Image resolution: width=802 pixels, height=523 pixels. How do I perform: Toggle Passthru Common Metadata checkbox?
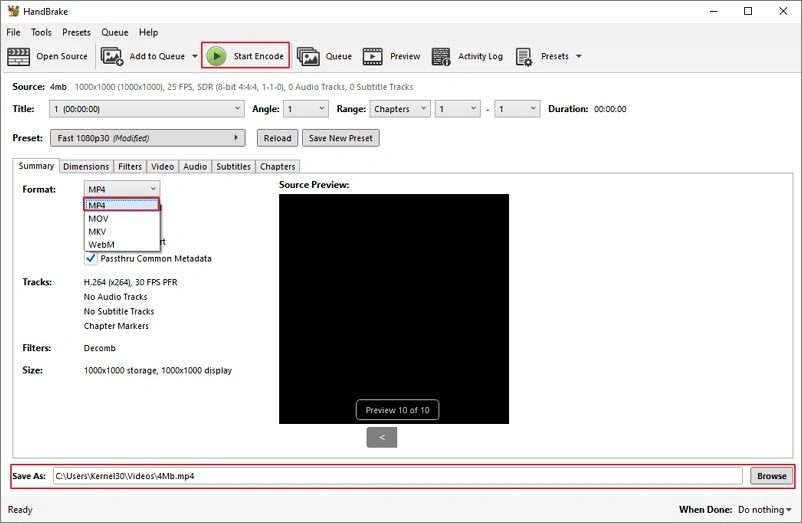pos(91,258)
